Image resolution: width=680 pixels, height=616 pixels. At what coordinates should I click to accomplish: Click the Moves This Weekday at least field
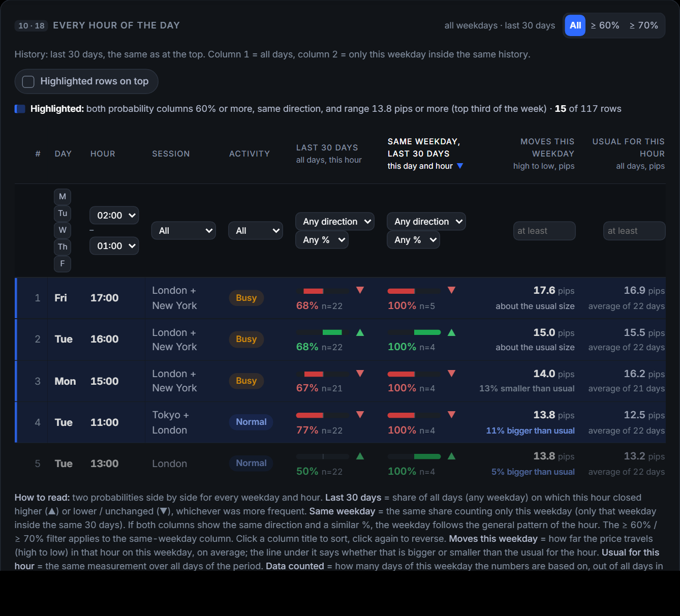(544, 231)
